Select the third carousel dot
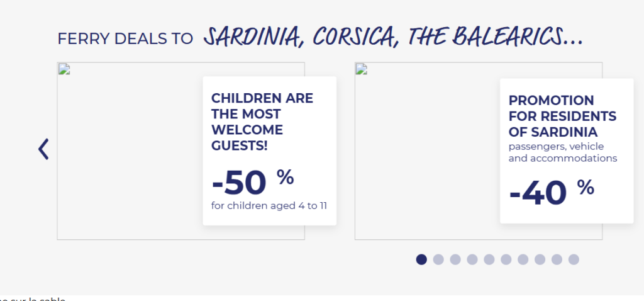 [x=455, y=259]
